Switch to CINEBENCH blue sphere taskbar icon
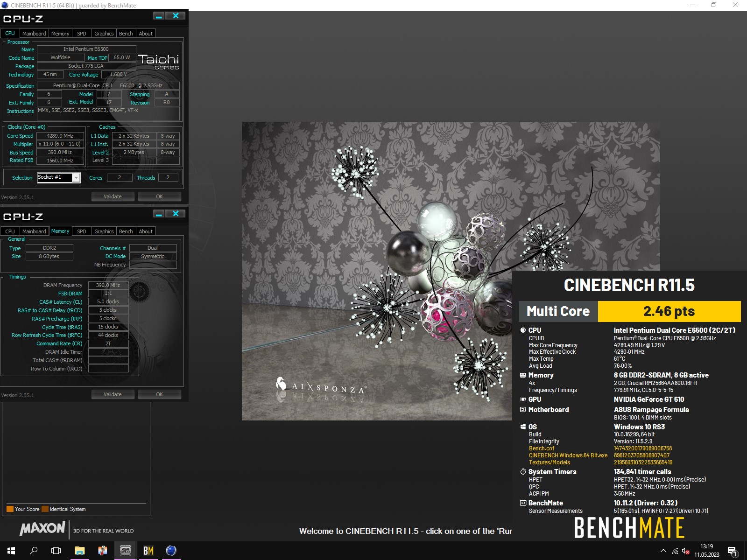This screenshot has height=560, width=747. click(171, 551)
